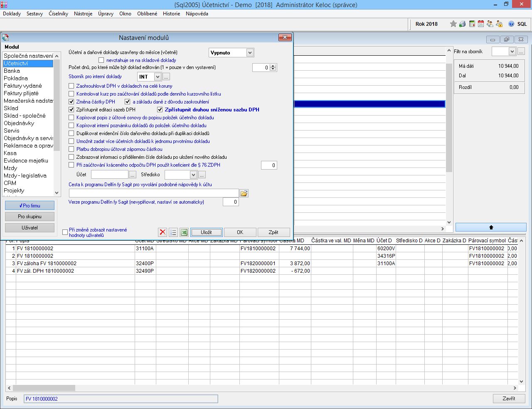532x409 pixels.
Task: Open the Úpravy menu
Action: click(x=106, y=14)
